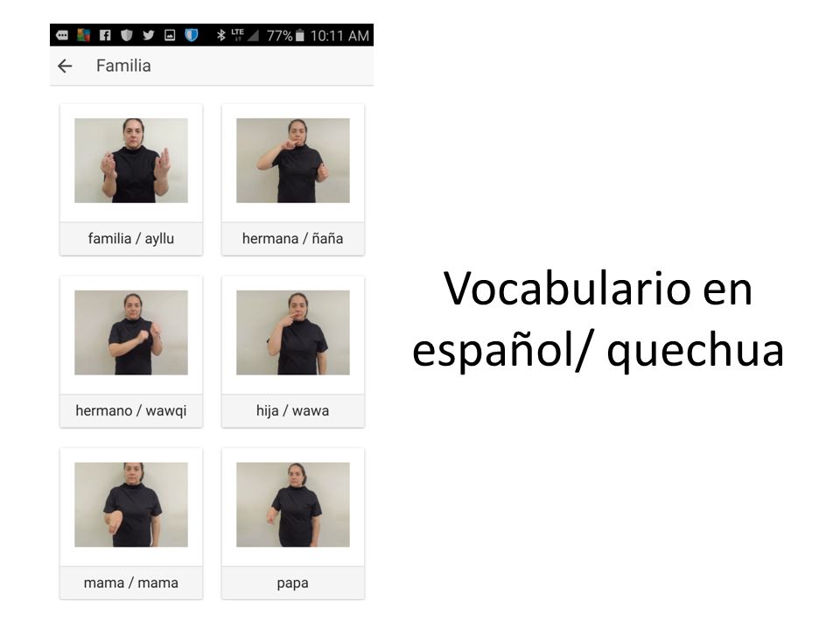Select the Bluetooth status icon
The height and width of the screenshot is (630, 840).
click(220, 35)
